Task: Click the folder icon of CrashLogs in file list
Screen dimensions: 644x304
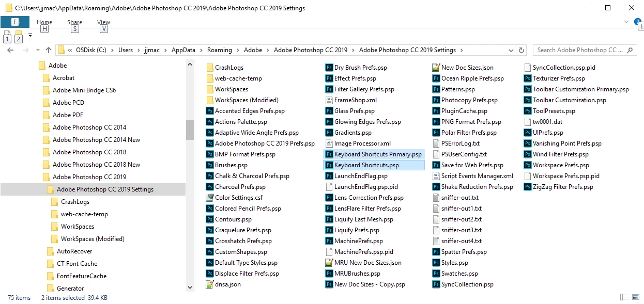Action: (x=210, y=68)
